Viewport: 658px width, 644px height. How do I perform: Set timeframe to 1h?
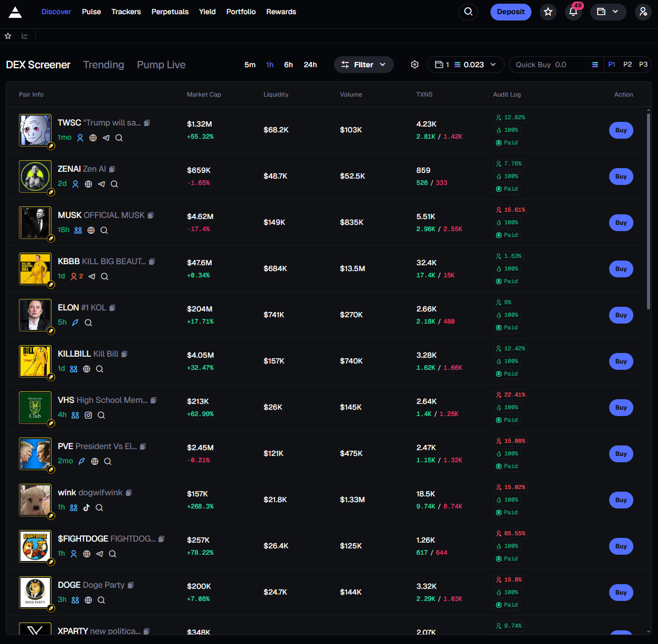pyautogui.click(x=270, y=65)
